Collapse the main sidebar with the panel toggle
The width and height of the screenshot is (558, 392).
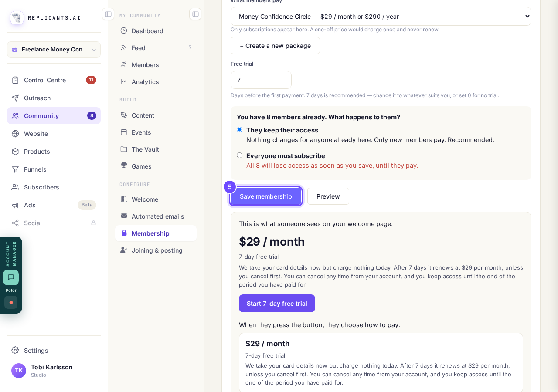(108, 14)
